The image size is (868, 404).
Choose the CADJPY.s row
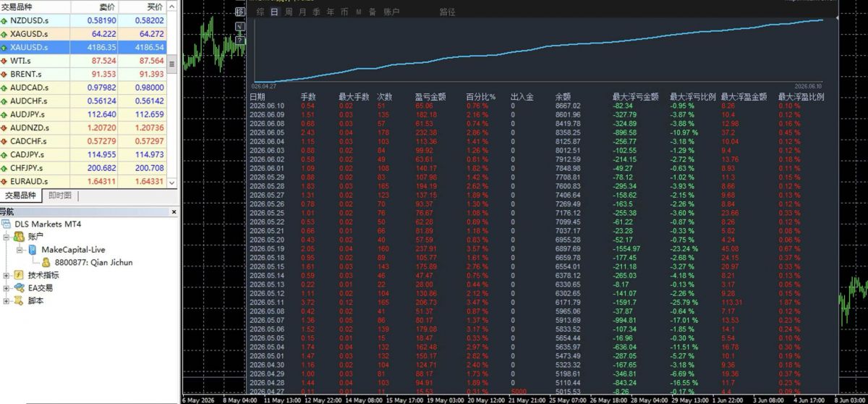tap(83, 154)
